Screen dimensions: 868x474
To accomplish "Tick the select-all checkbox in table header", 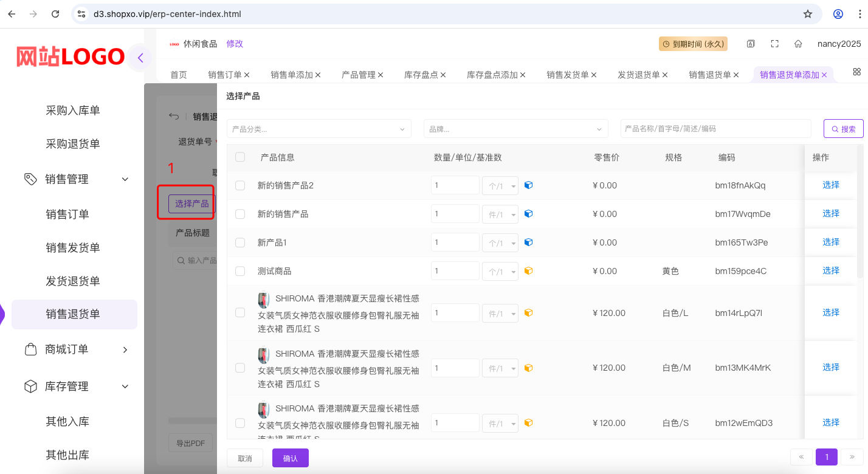I will point(240,157).
